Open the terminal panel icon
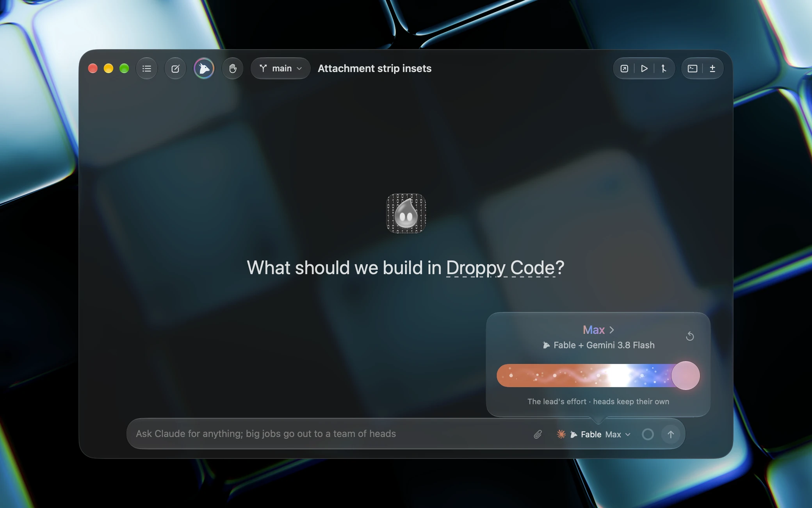Image resolution: width=812 pixels, height=508 pixels. pos(692,68)
